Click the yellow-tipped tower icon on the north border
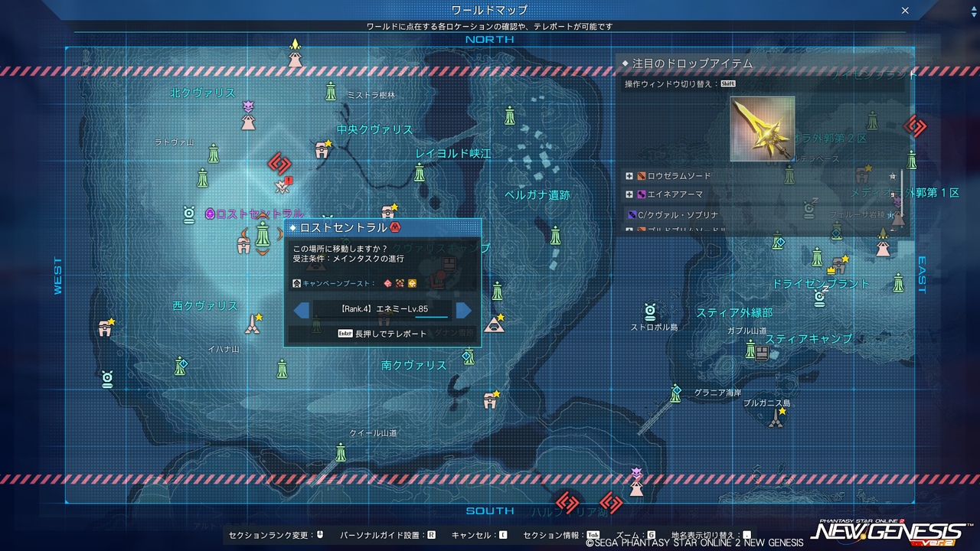 296,53
